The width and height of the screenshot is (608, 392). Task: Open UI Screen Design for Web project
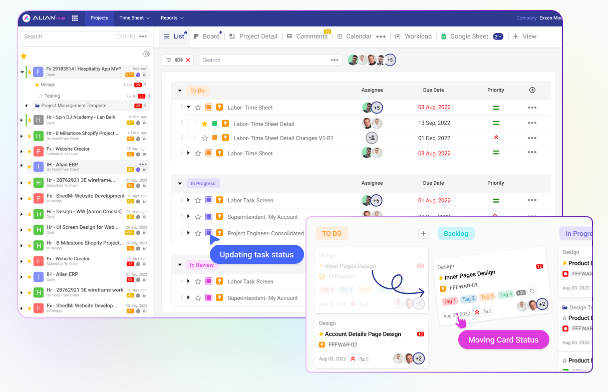click(x=81, y=227)
